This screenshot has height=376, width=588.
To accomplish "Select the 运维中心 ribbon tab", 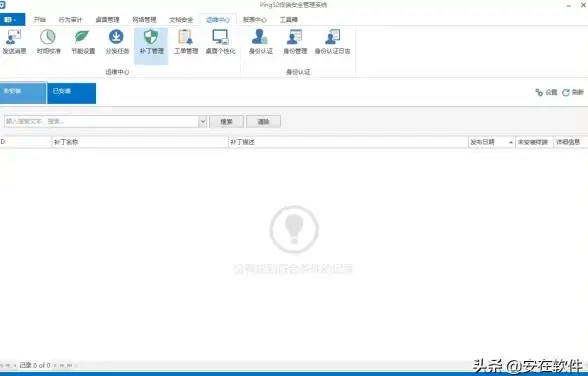I will pyautogui.click(x=218, y=19).
